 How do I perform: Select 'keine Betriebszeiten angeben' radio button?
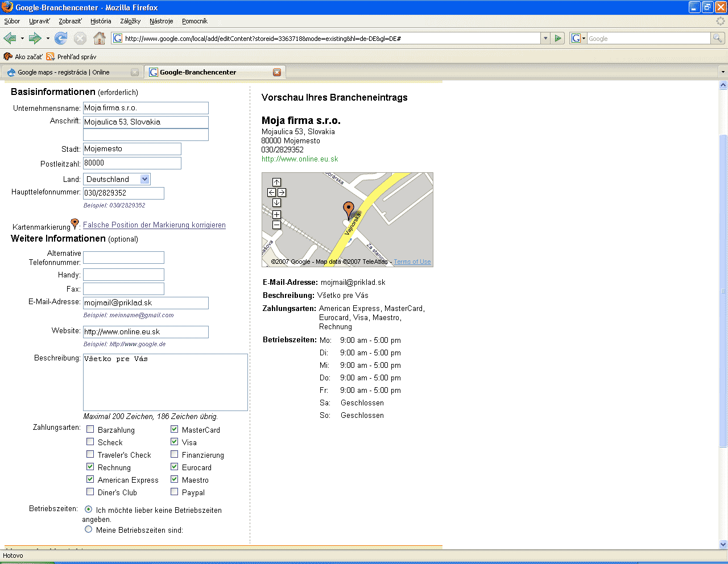coord(88,509)
